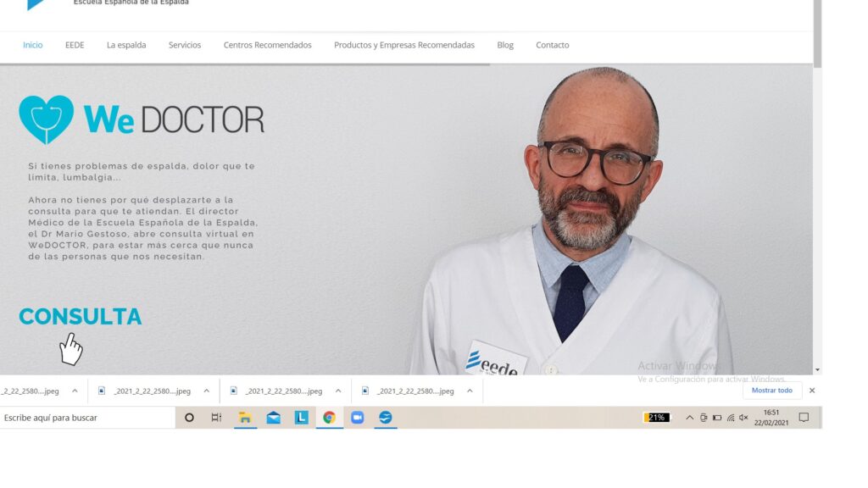Open Google Chrome from the taskbar

[x=329, y=418]
